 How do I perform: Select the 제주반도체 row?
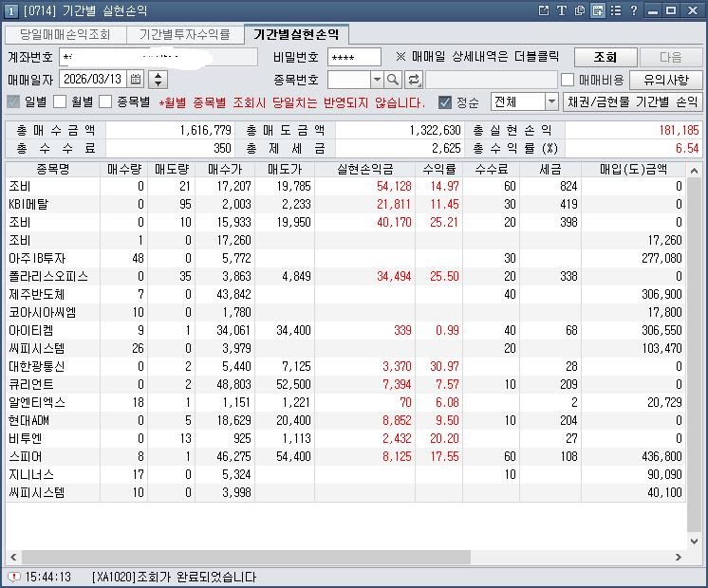point(345,294)
